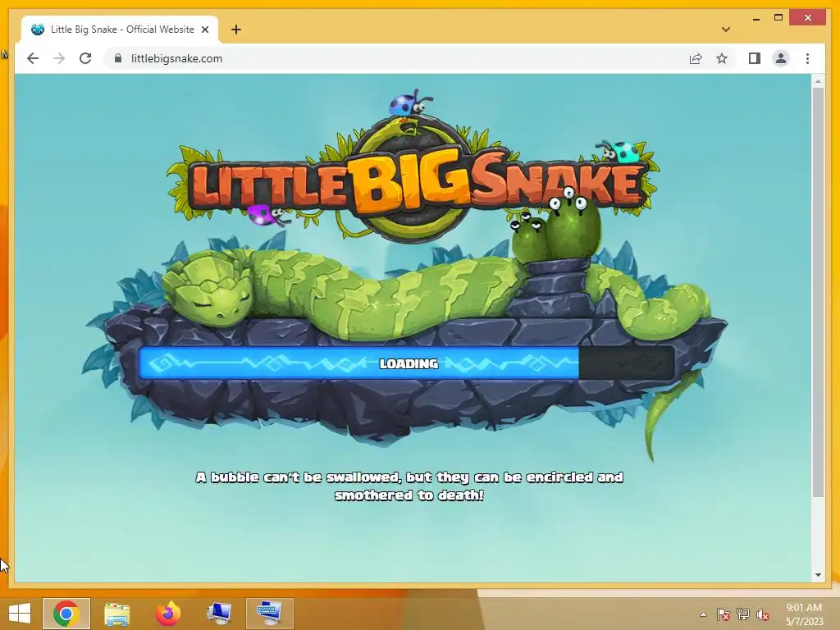Close the Chrome window
Screen dimensions: 840x630
[x=808, y=18]
